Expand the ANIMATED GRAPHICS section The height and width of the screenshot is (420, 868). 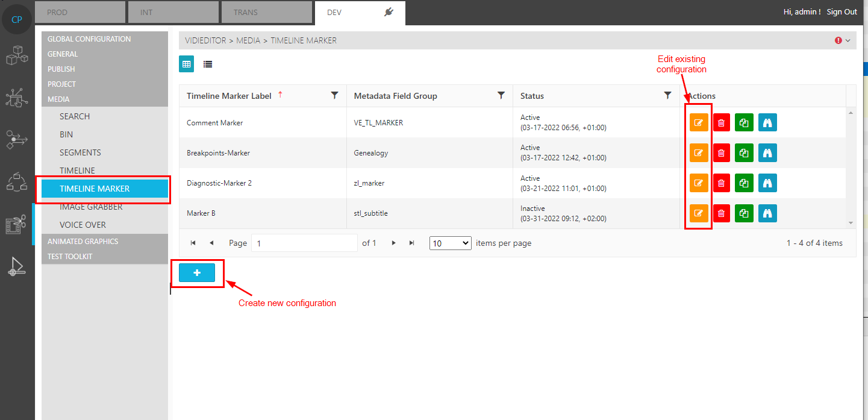(x=83, y=242)
